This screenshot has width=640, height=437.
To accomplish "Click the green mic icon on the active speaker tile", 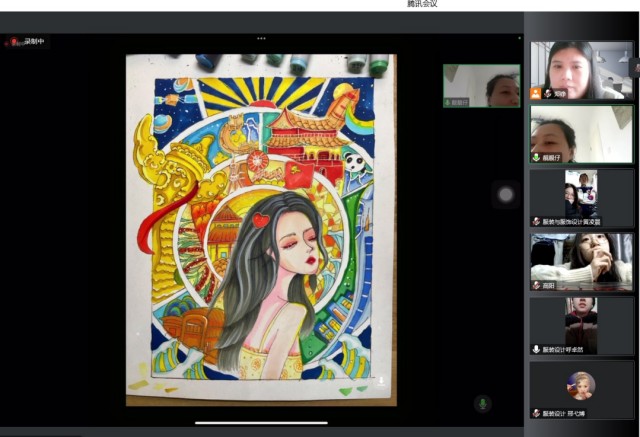I will click(536, 157).
